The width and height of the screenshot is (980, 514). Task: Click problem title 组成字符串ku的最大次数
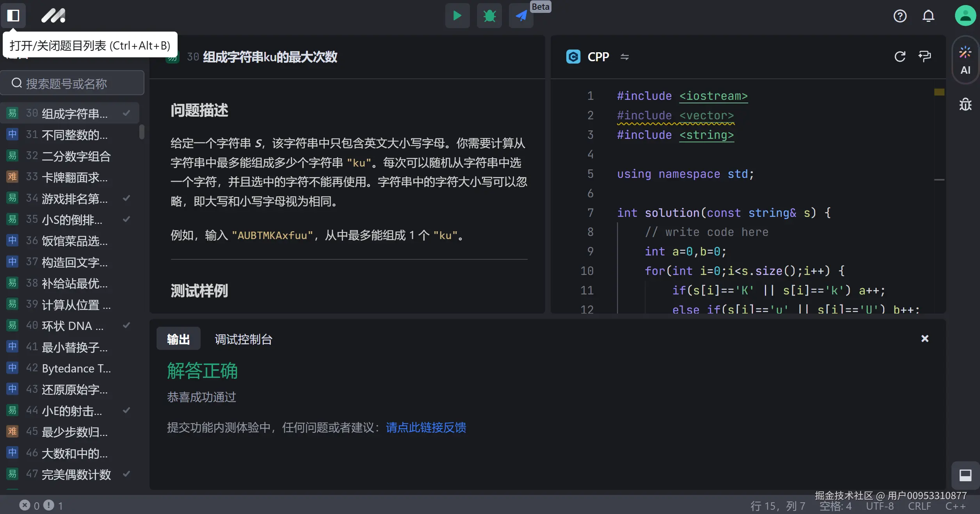pyautogui.click(x=270, y=57)
